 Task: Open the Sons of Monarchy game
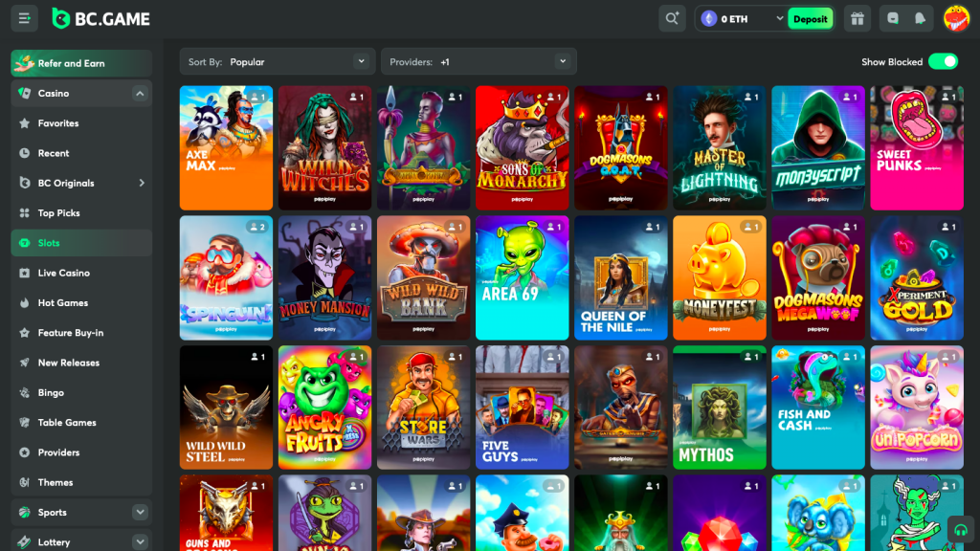click(523, 148)
